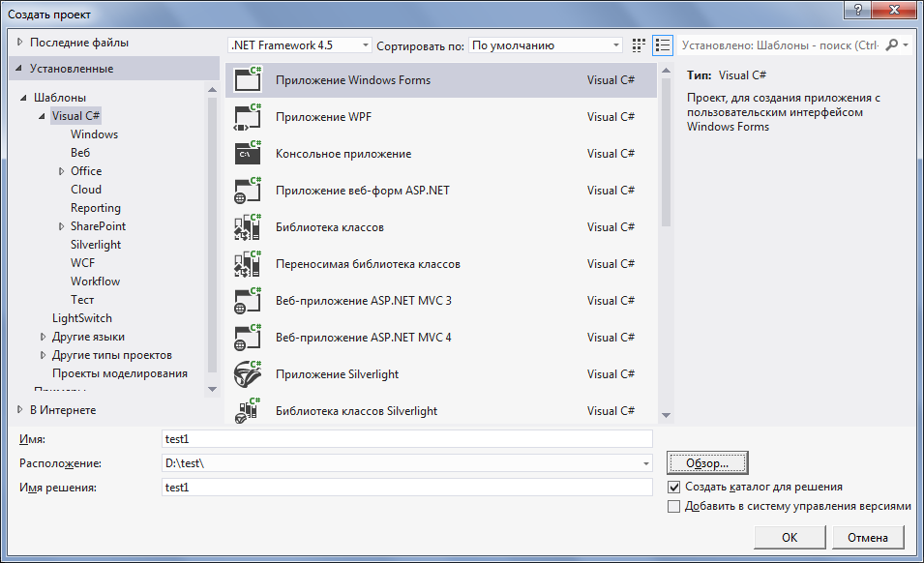The height and width of the screenshot is (563, 924).
Task: Select the LightSwitch tree item
Action: point(82,318)
